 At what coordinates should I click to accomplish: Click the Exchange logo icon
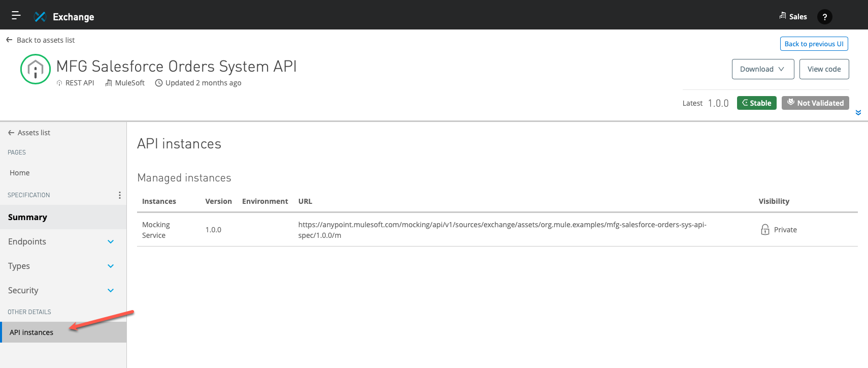click(x=40, y=17)
